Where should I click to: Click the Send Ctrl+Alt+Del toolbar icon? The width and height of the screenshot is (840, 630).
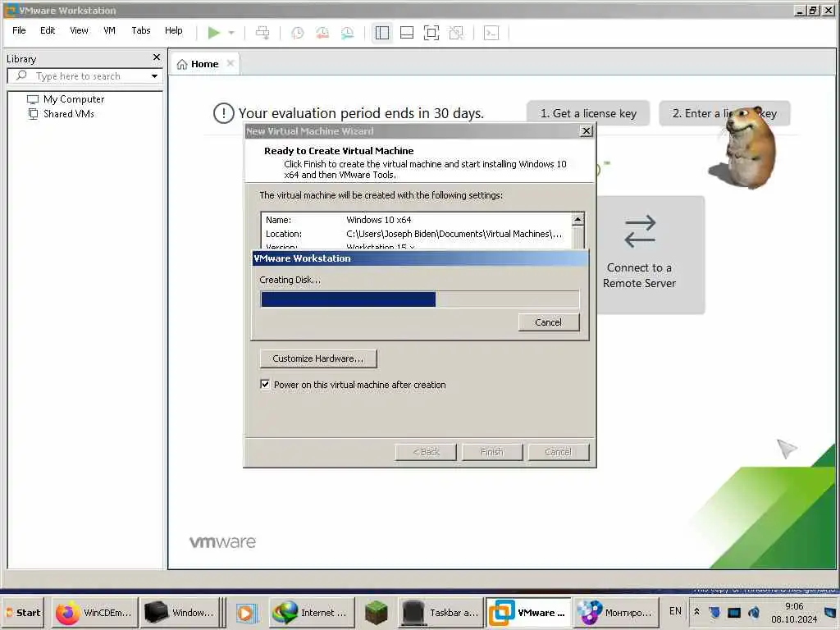pos(262,33)
